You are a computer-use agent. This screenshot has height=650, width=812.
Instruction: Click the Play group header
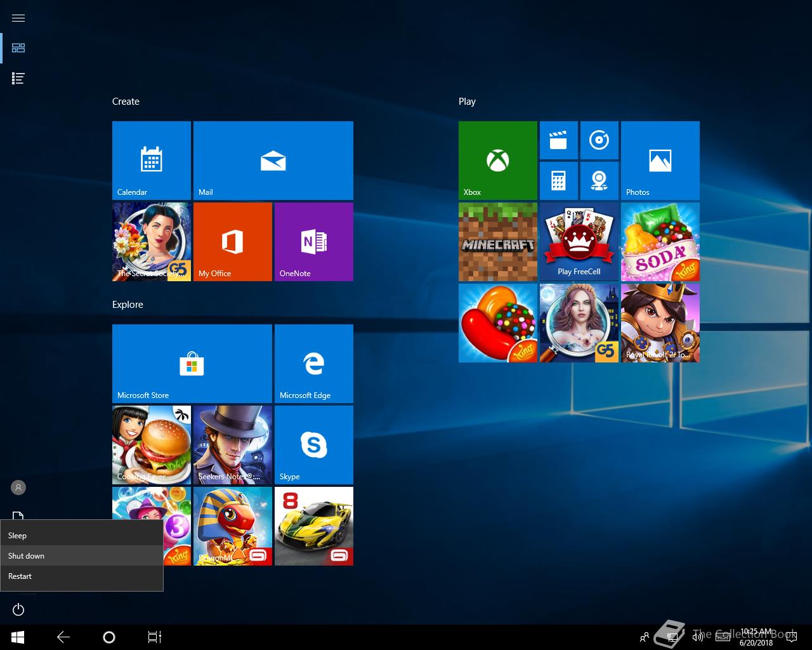(x=467, y=102)
